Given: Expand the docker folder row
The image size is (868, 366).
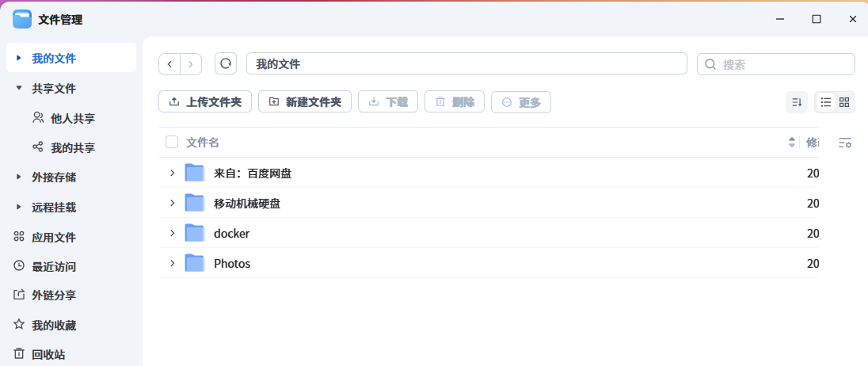Looking at the screenshot, I should pos(172,233).
